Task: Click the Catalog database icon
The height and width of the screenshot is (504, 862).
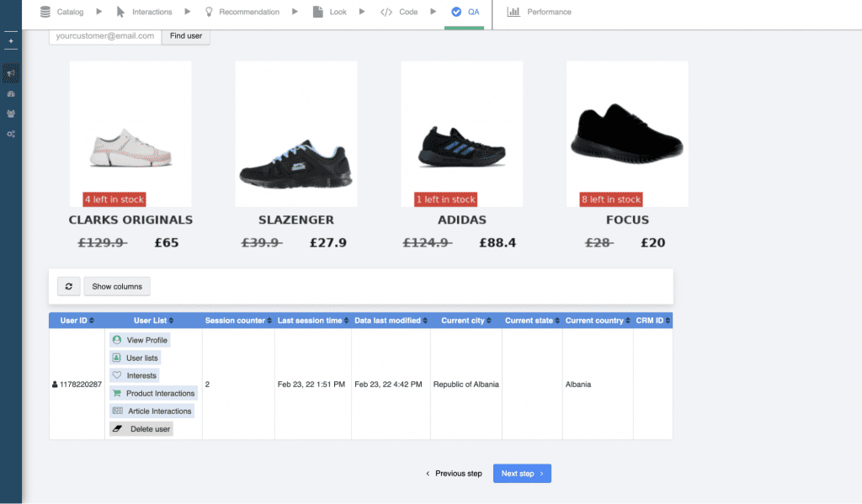Action: click(45, 12)
